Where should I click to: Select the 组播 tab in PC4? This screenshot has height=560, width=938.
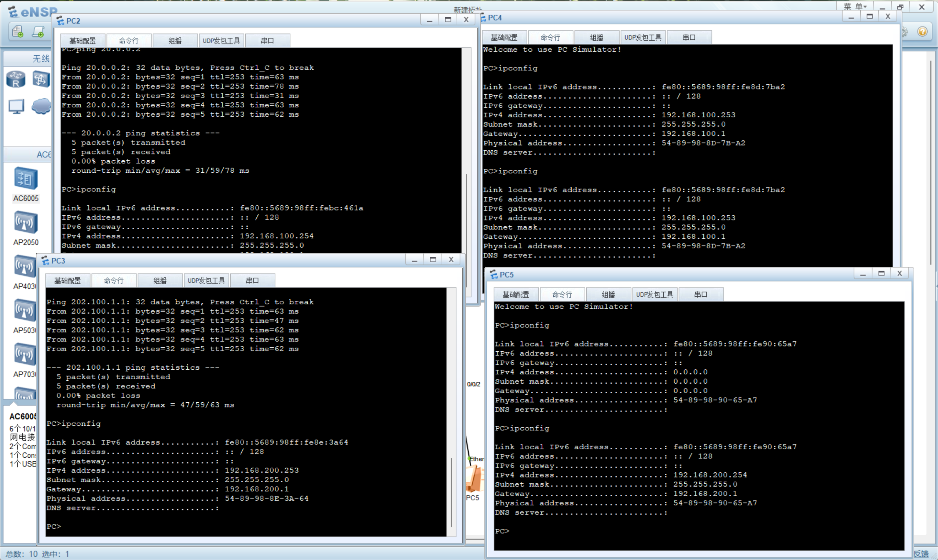597,38
